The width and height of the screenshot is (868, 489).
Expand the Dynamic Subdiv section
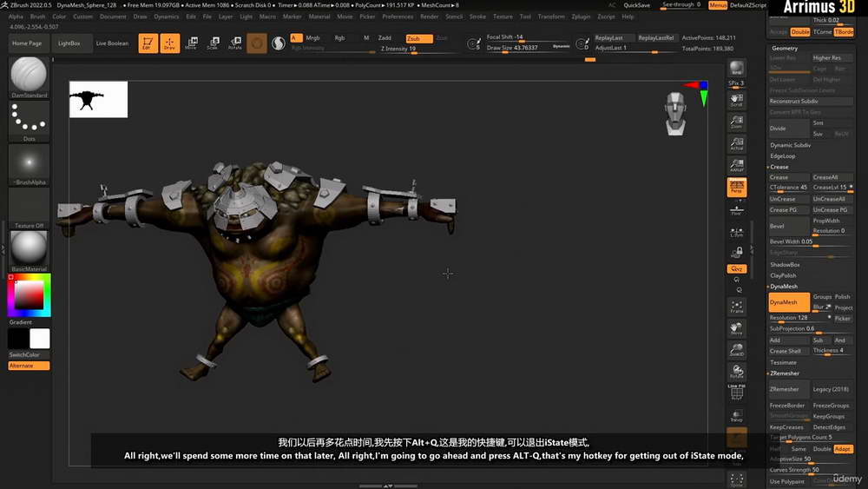coord(791,145)
